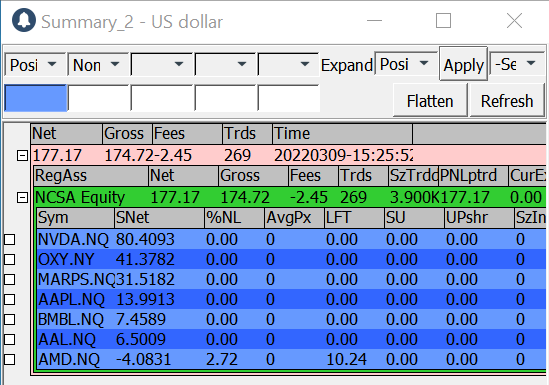This screenshot has height=385, width=549.
Task: Click the AvgPx column header
Action: (x=294, y=218)
